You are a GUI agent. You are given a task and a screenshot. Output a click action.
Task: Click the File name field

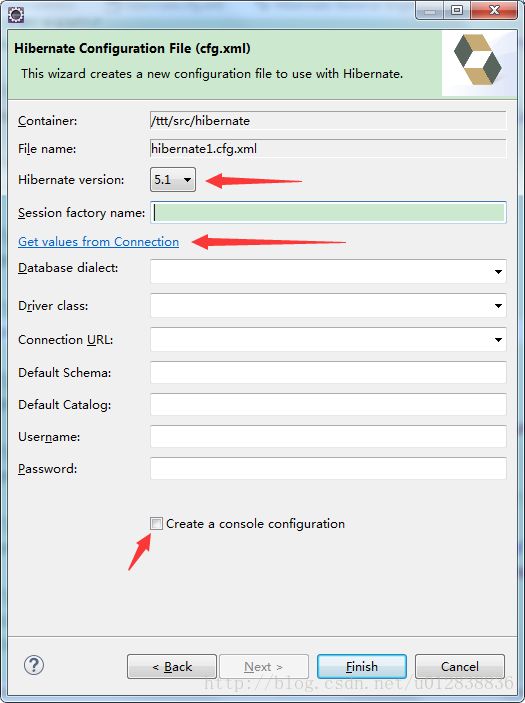[328, 148]
